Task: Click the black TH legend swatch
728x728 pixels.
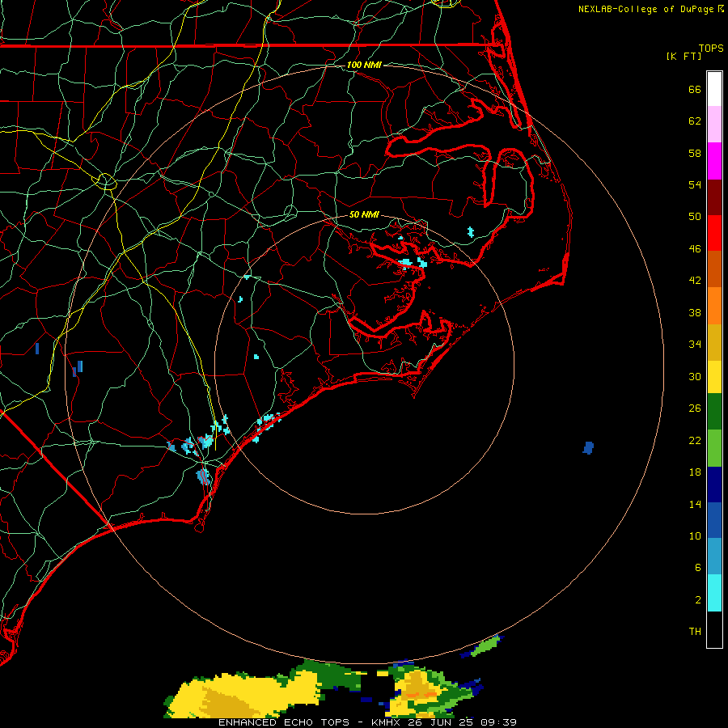Action: [x=714, y=629]
